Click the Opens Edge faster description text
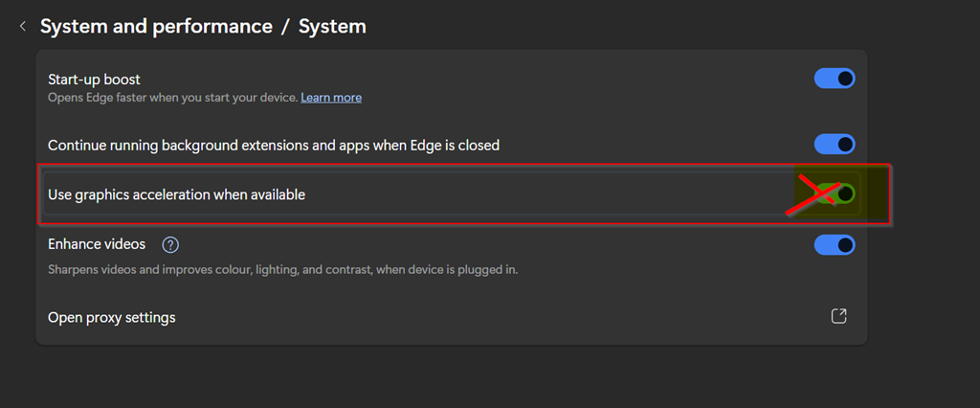Screen dimensions: 980x408 click(x=172, y=98)
